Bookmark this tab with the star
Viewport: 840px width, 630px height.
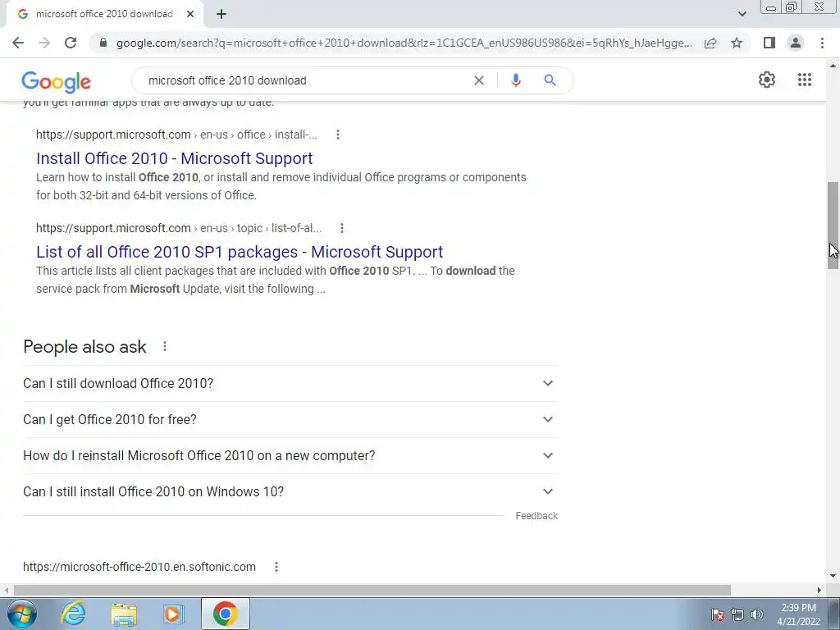[x=737, y=43]
